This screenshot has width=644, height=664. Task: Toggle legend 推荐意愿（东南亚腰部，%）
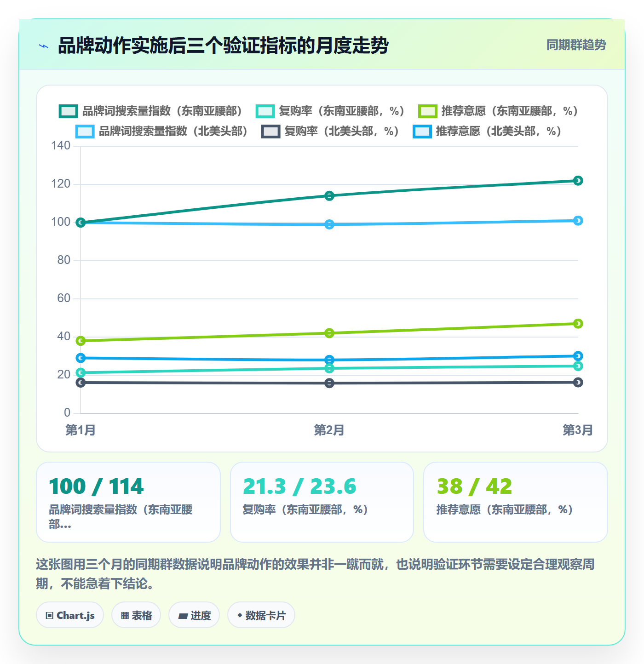[498, 111]
